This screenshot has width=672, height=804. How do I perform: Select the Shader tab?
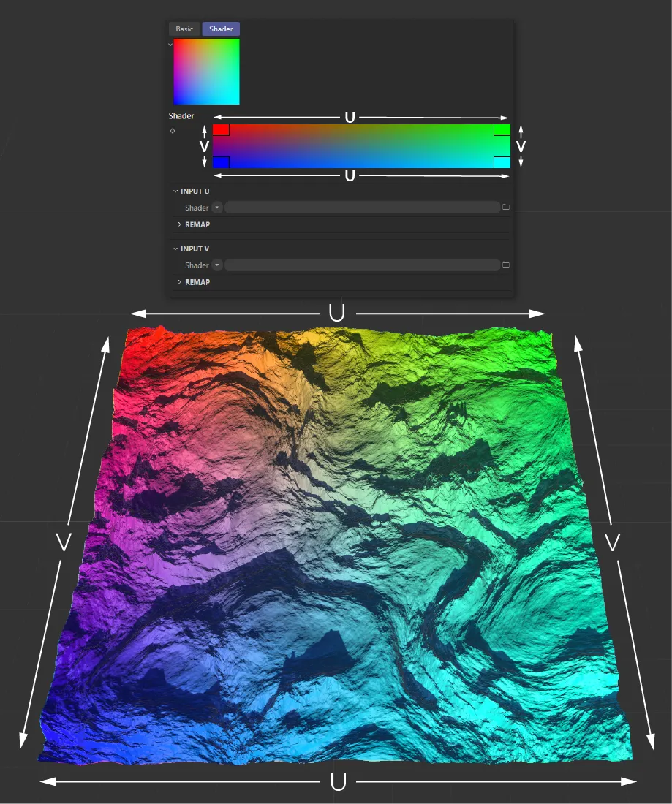click(x=221, y=29)
